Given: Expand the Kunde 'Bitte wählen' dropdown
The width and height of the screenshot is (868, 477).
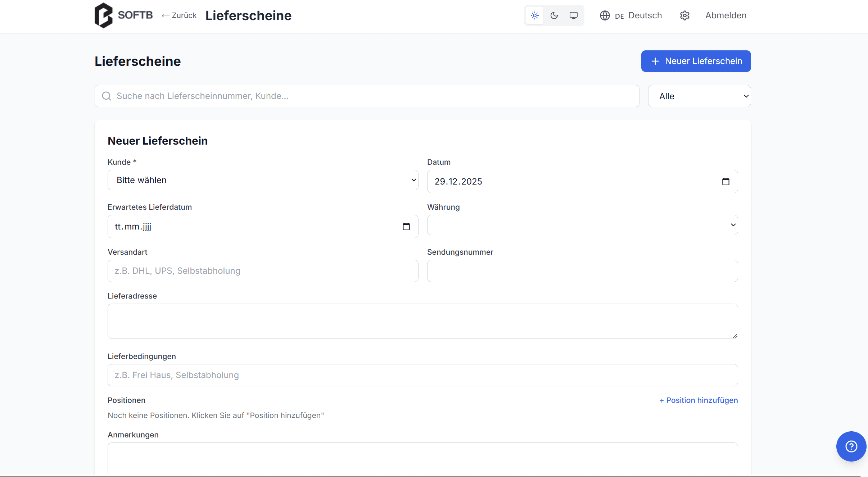Looking at the screenshot, I should click(263, 180).
